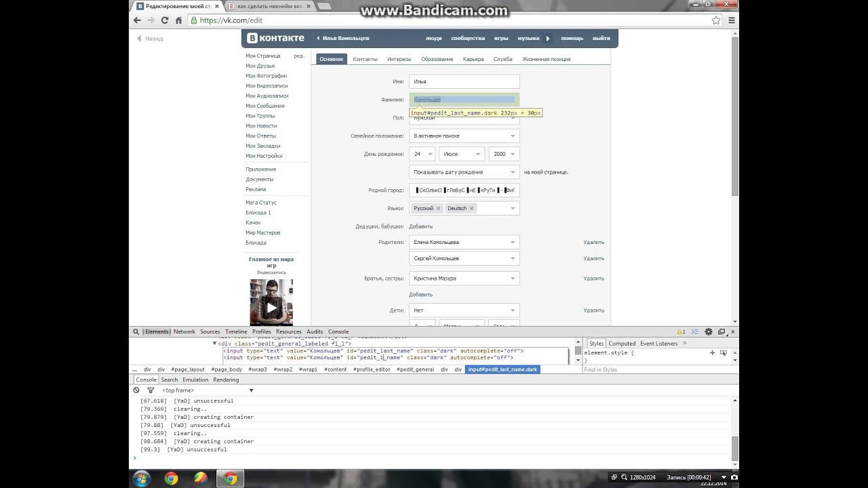Open Мои Друзья in sidebar
The image size is (868, 488).
pos(260,66)
